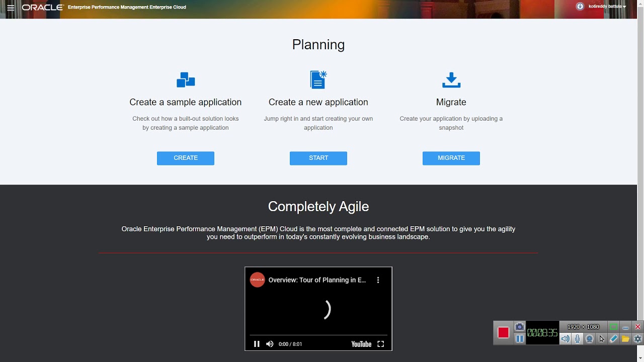
Task: Click the new application document icon
Action: (x=318, y=79)
